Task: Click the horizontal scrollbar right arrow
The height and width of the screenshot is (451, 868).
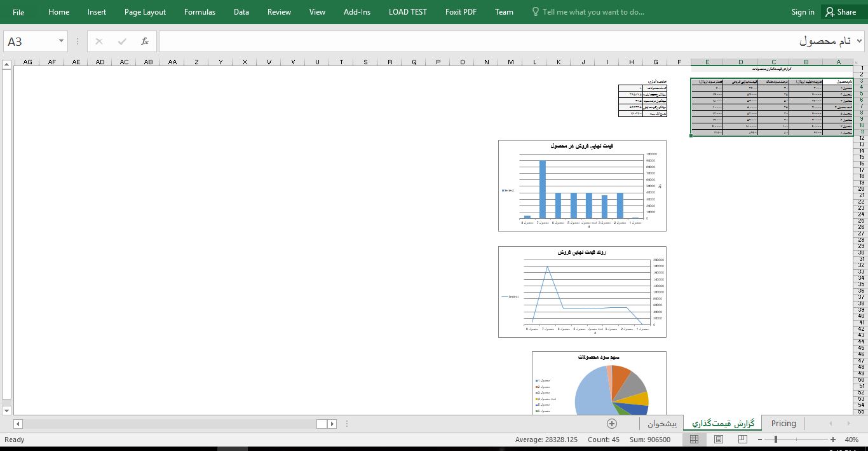Action: 332,424
